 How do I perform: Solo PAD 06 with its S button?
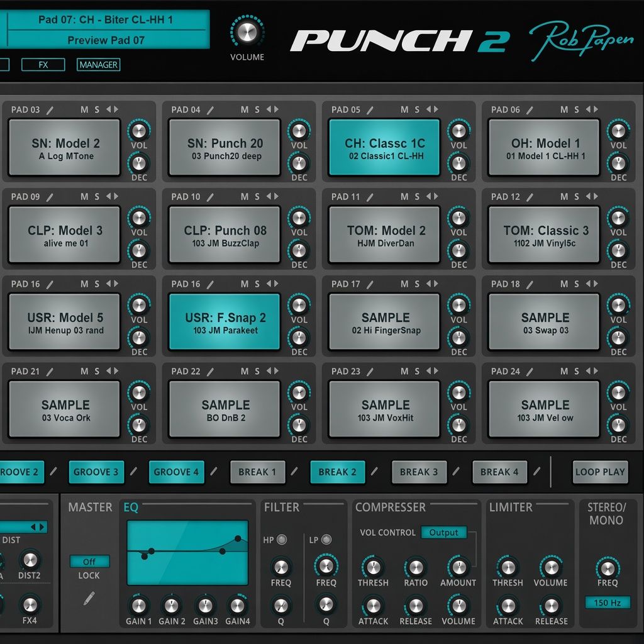577,109
